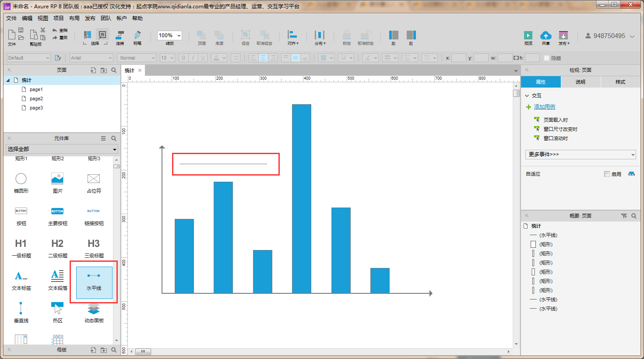Screen dimensions: 644x359
Task: Click the redo 重做 arrow
Action: point(55,38)
